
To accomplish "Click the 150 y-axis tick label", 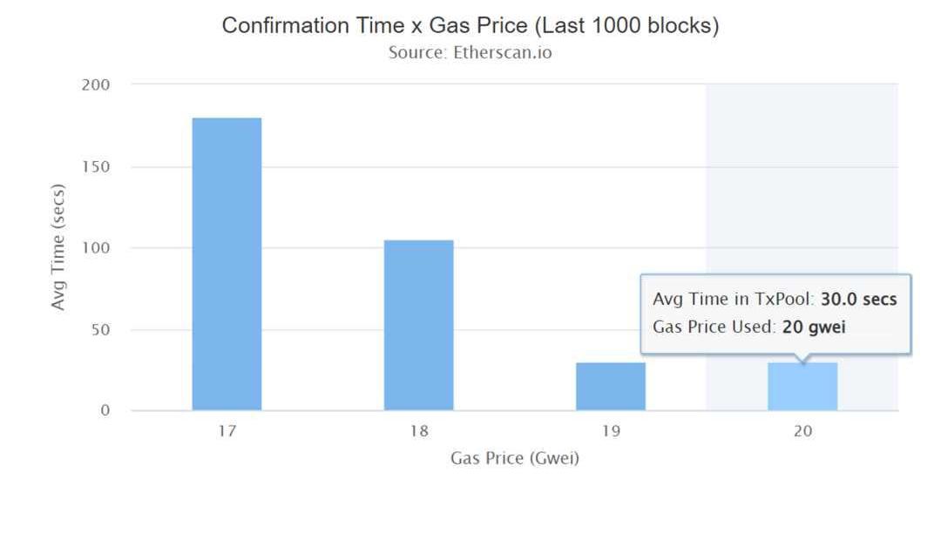I will 97,166.
